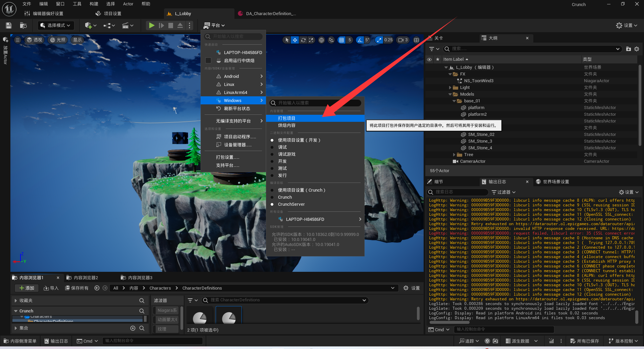644x349 pixels.
Task: Toggle grid snapping icon in viewport toolbar
Action: [x=341, y=40]
